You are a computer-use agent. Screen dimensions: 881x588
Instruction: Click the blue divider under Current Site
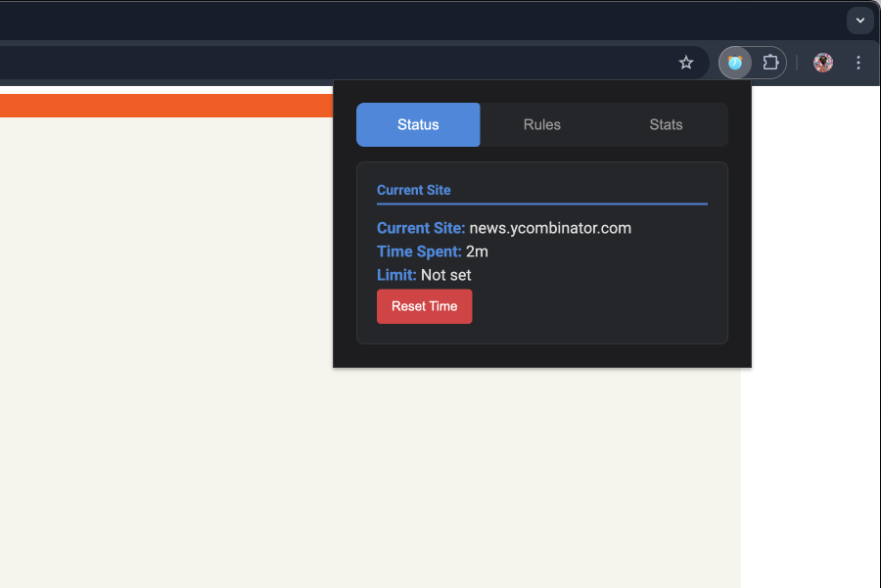pyautogui.click(x=541, y=204)
